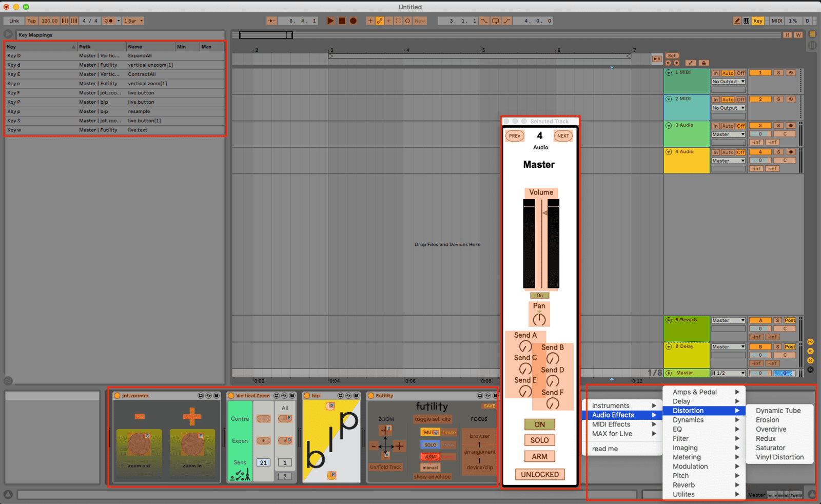Click ARM in Selected Track window
Screen dimensions: 821x504
539,456
